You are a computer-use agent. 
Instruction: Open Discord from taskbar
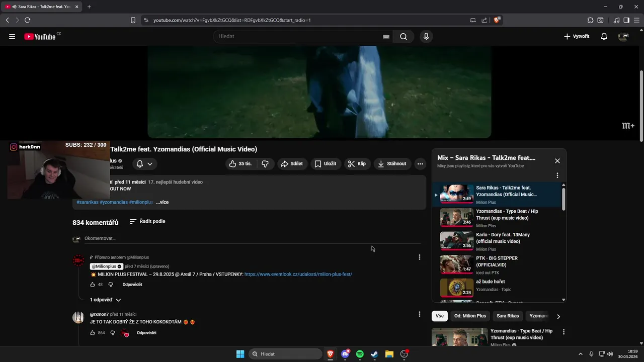click(x=345, y=354)
